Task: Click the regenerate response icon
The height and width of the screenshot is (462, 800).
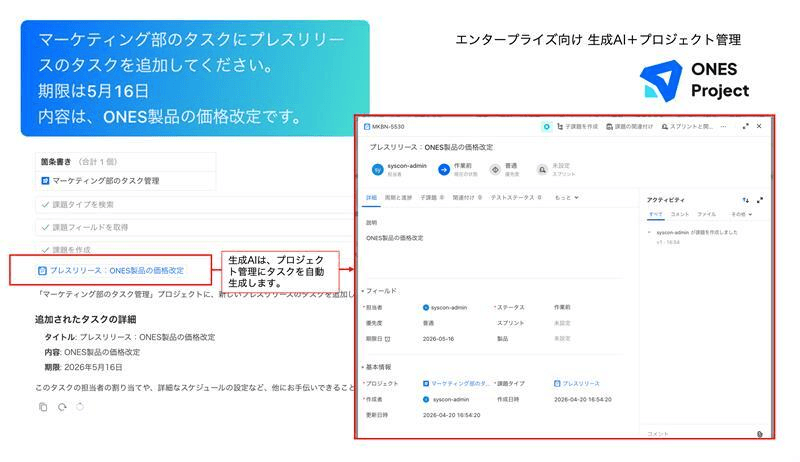Action: coord(62,407)
